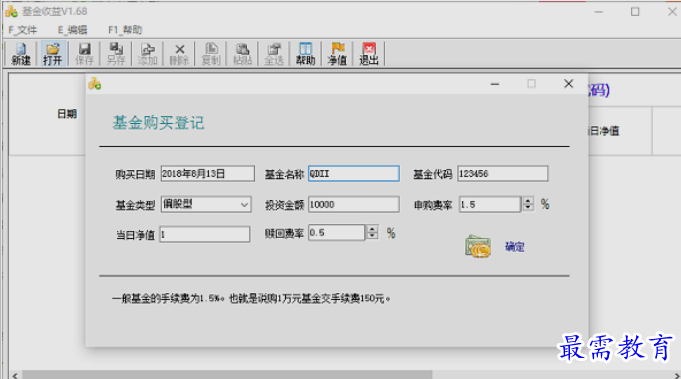This screenshot has height=379, width=681.
Task: Click the 日期 column header in main window
Action: click(x=67, y=114)
